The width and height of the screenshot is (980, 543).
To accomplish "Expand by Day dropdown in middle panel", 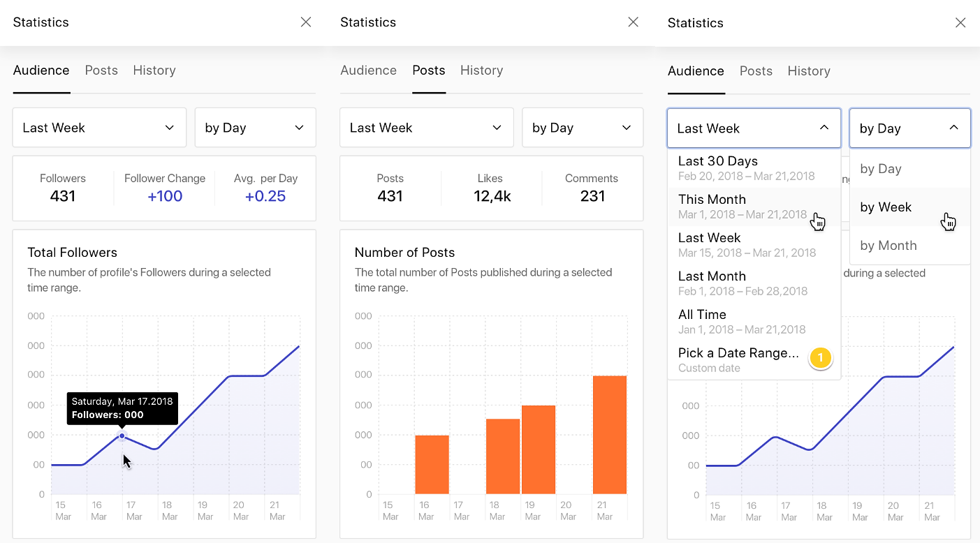I will click(x=583, y=128).
